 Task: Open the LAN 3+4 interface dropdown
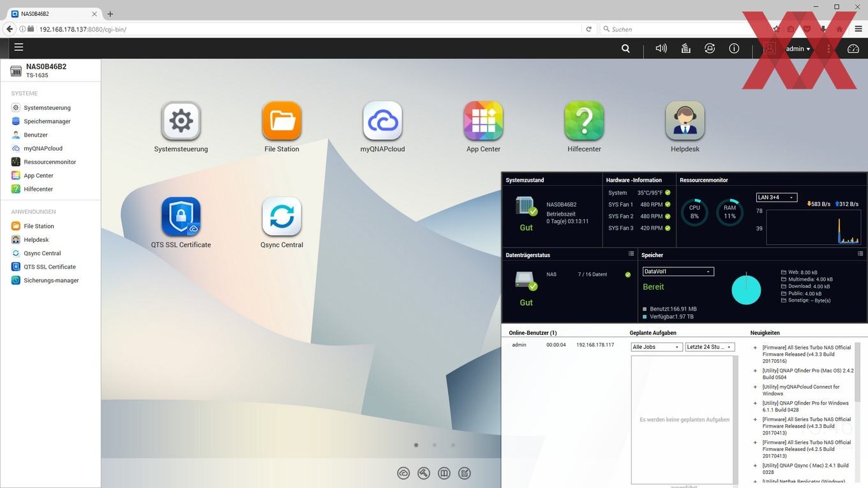[x=776, y=197]
